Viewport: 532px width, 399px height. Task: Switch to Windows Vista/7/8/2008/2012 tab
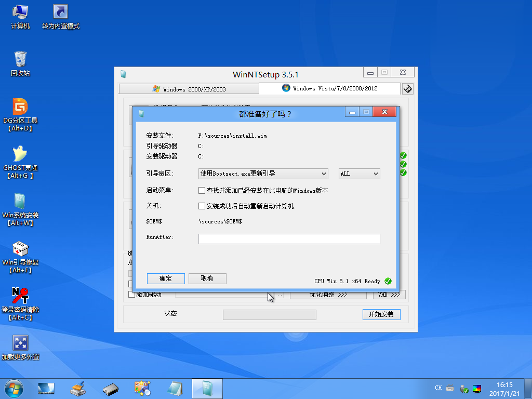coord(329,88)
